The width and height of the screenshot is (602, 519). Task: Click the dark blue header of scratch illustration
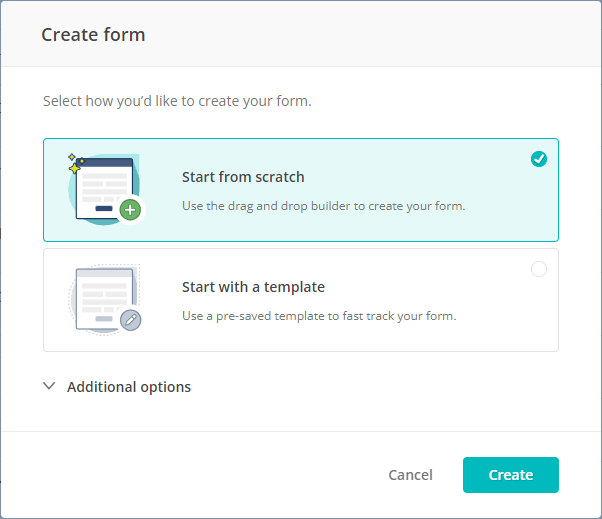pos(105,162)
